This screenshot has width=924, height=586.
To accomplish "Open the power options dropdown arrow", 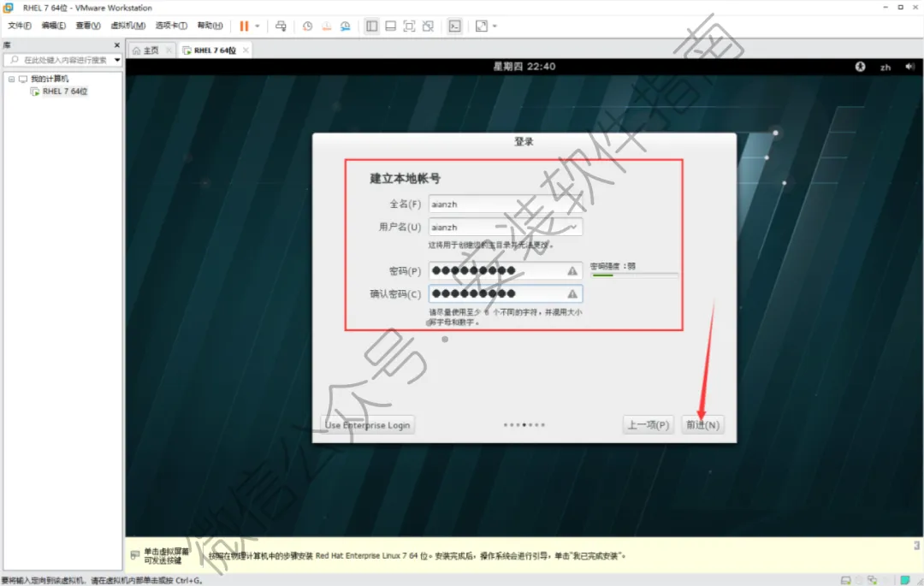I will pos(258,26).
